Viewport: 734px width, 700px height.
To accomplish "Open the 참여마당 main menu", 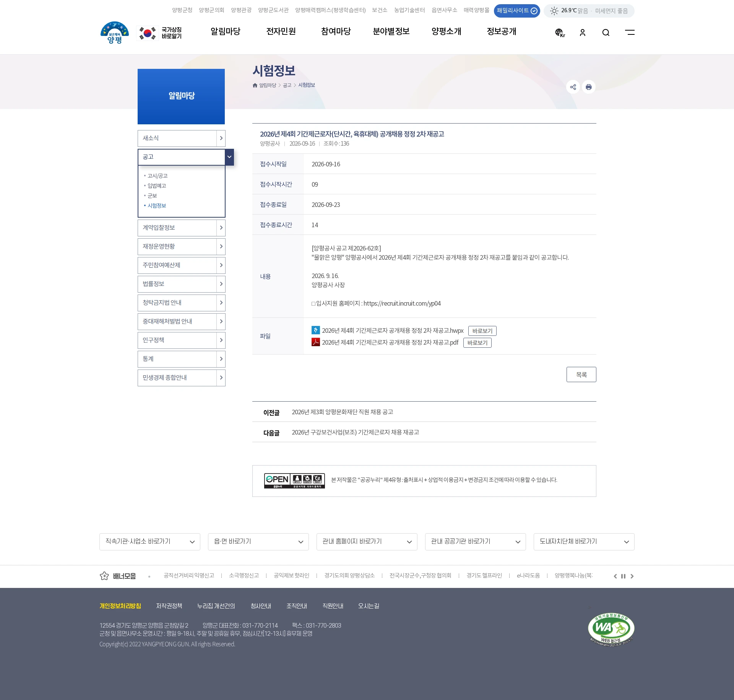I will pos(336,31).
